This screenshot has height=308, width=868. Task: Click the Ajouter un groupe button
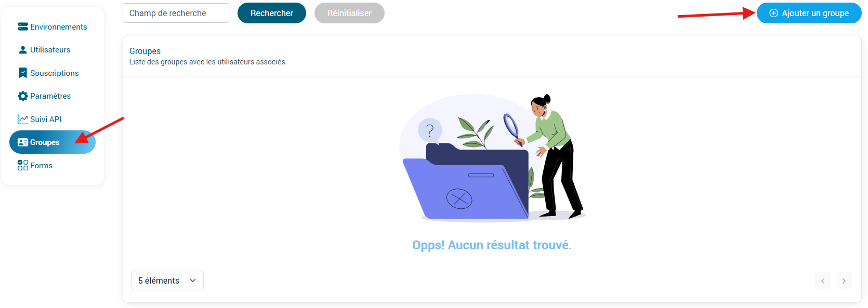click(x=809, y=13)
